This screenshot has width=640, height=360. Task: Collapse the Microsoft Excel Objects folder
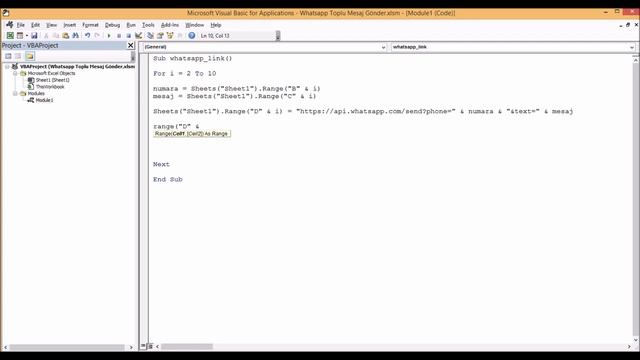15,73
